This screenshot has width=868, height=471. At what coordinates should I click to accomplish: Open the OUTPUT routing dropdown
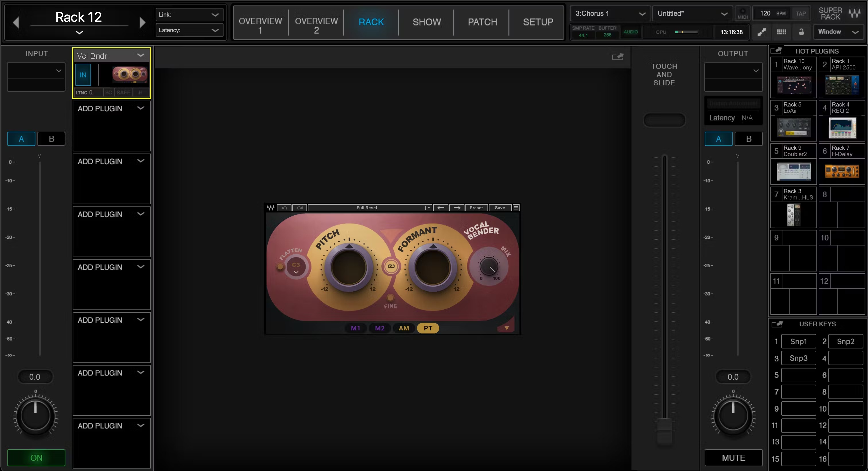tap(733, 71)
